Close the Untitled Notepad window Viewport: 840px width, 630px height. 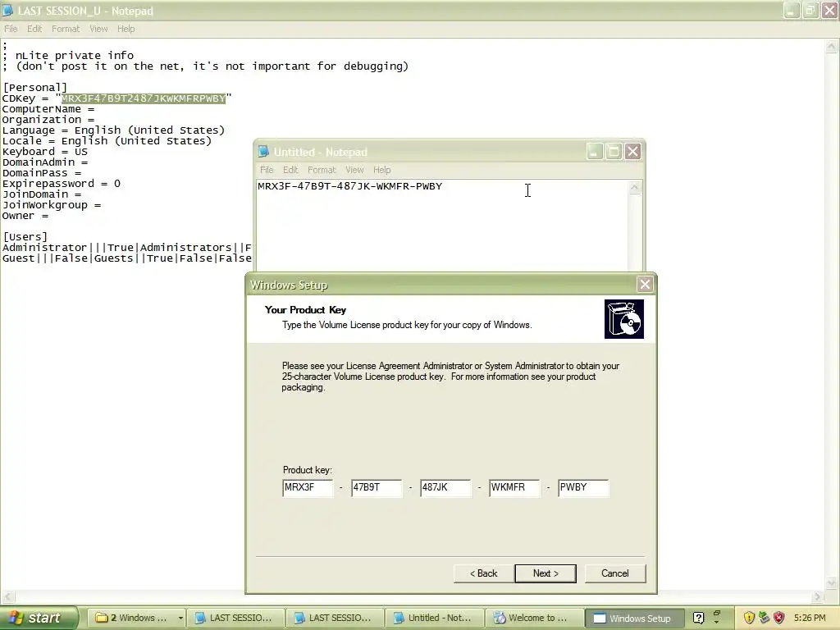pos(632,152)
